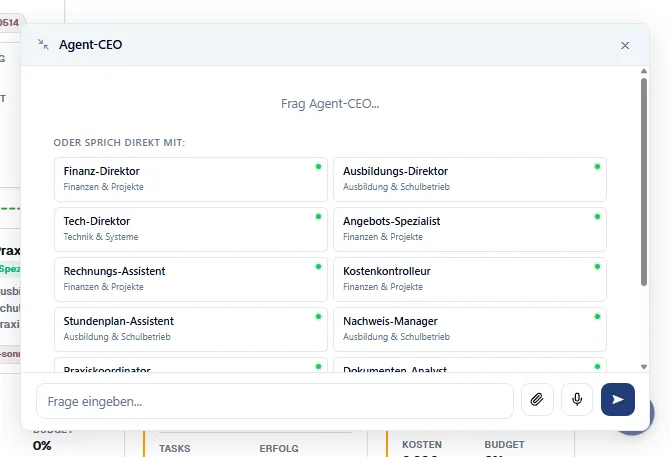Select the Nachweis-Manager agent
Viewport: 671px width, 457px height.
pyautogui.click(x=469, y=329)
